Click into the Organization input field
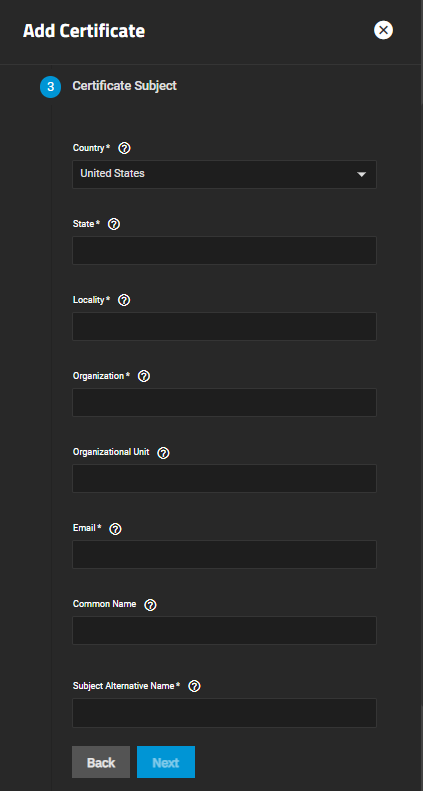This screenshot has height=791, width=423. [x=224, y=403]
